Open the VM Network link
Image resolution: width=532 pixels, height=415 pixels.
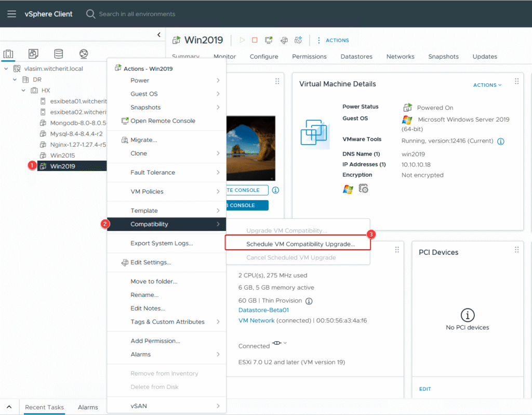257,320
